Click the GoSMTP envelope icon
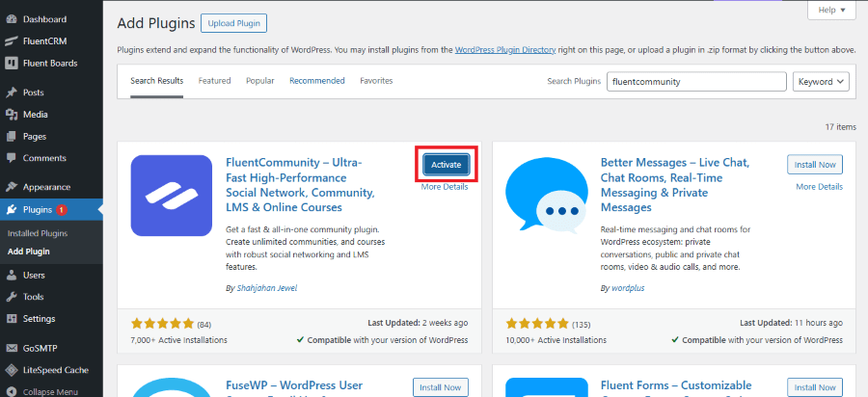 coord(11,349)
